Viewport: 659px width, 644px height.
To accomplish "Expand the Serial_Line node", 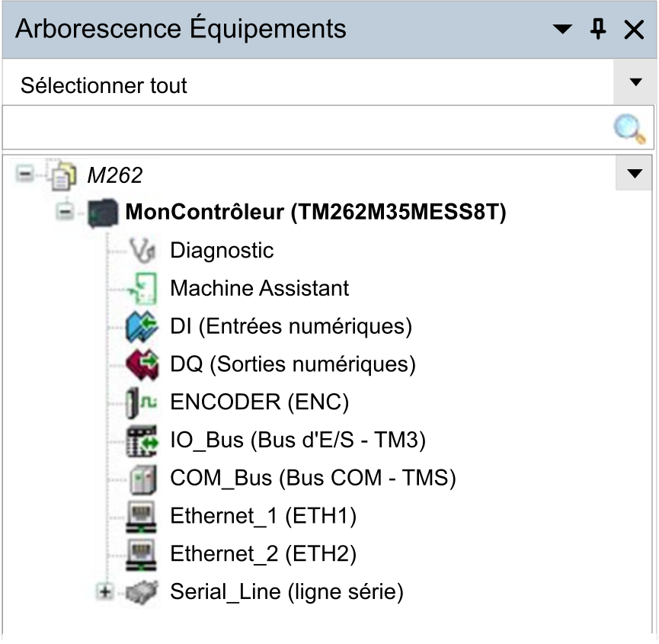I will tap(104, 592).
